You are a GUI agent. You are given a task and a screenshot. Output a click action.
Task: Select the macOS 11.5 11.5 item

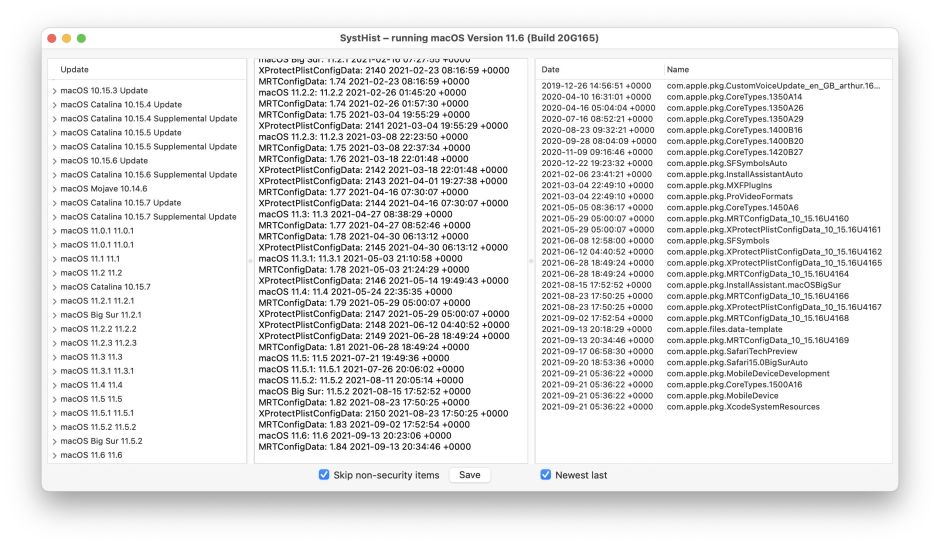91,399
